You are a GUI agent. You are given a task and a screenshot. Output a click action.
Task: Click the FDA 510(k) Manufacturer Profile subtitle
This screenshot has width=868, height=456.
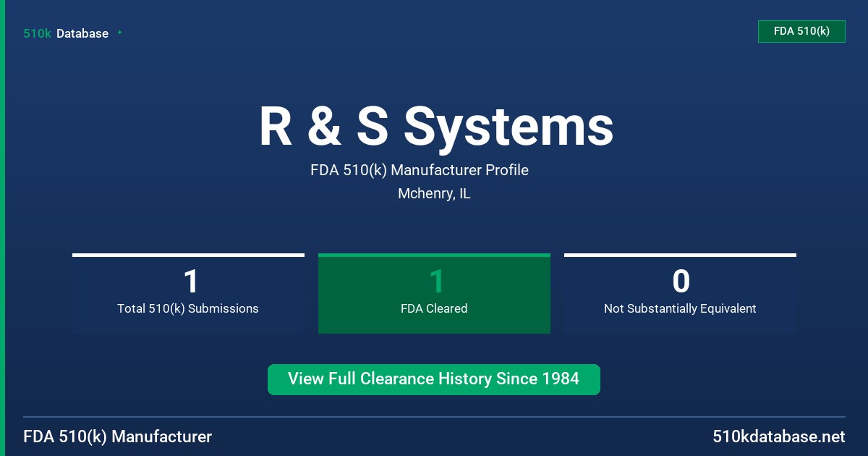(x=420, y=170)
